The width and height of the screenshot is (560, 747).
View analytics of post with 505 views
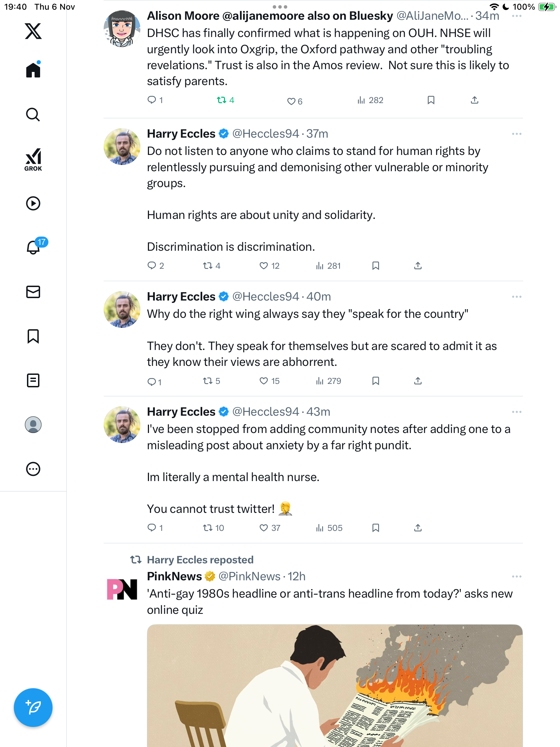329,528
